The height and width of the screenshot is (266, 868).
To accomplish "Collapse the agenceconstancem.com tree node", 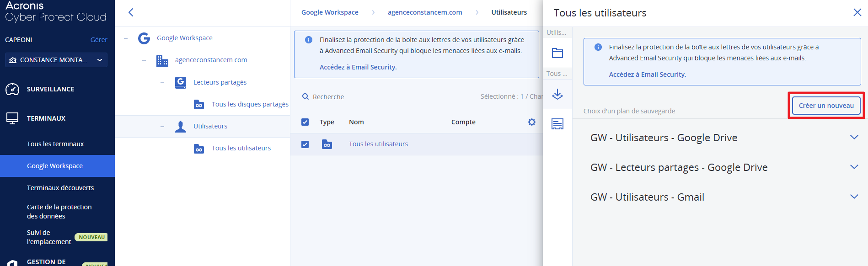I will pos(144,60).
